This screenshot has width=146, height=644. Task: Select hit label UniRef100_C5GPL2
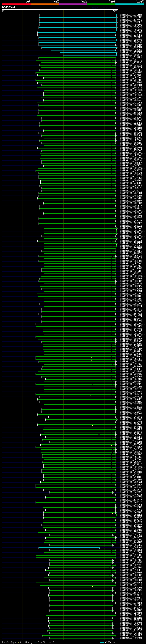click(x=131, y=359)
